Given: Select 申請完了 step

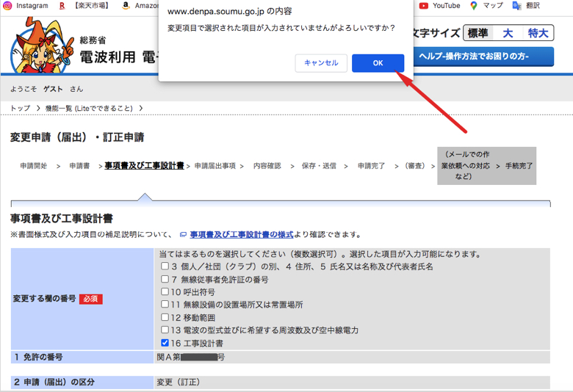Looking at the screenshot, I should coord(371,166).
